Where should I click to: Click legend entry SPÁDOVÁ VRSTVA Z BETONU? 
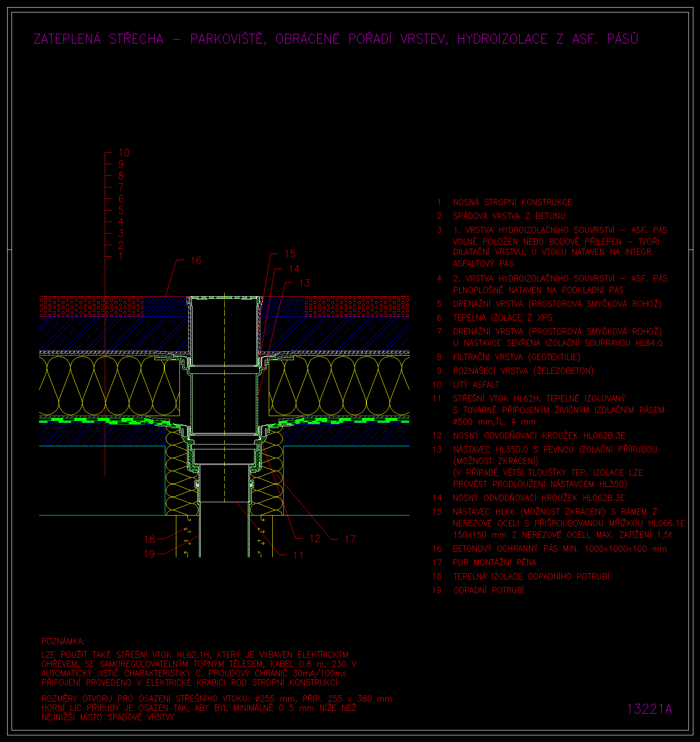coord(509,216)
